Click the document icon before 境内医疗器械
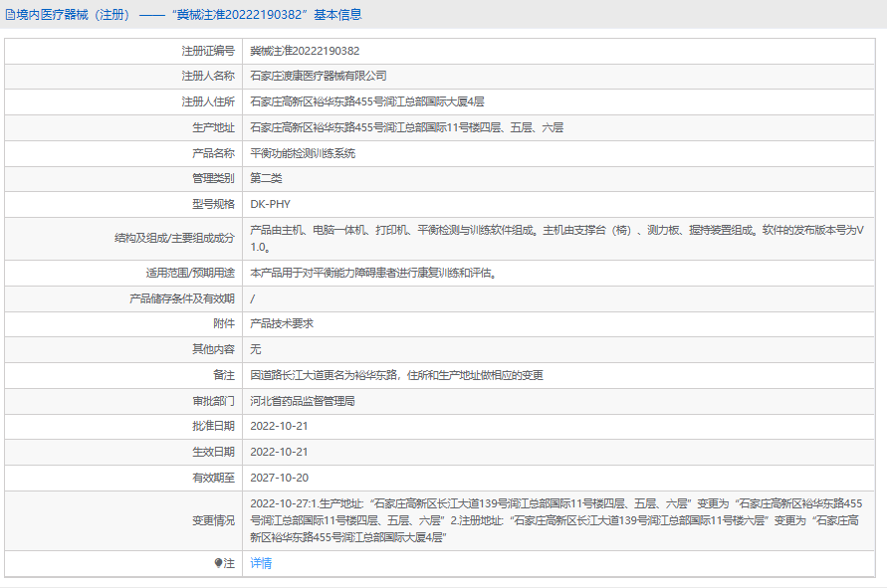This screenshot has height=588, width=887. (10, 15)
